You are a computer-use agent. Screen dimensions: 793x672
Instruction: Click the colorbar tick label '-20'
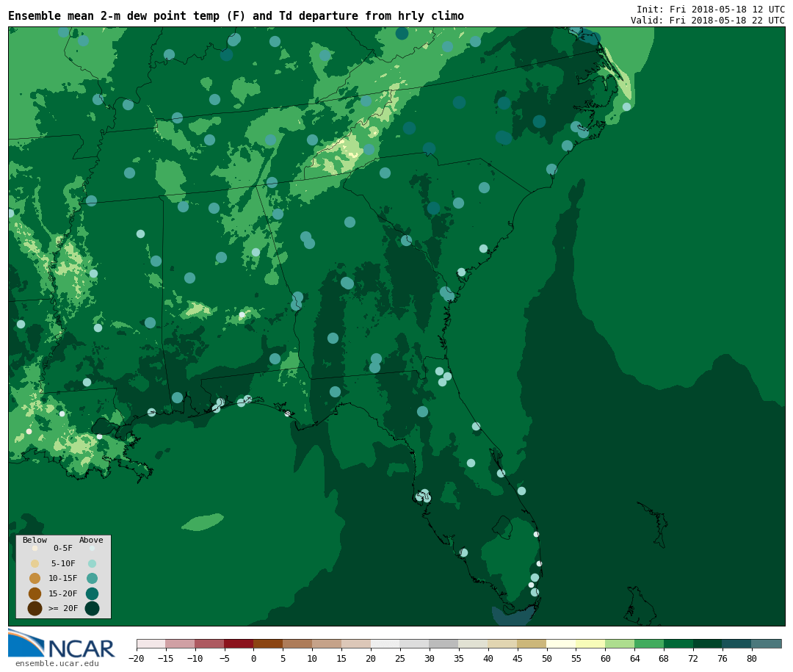pyautogui.click(x=136, y=658)
